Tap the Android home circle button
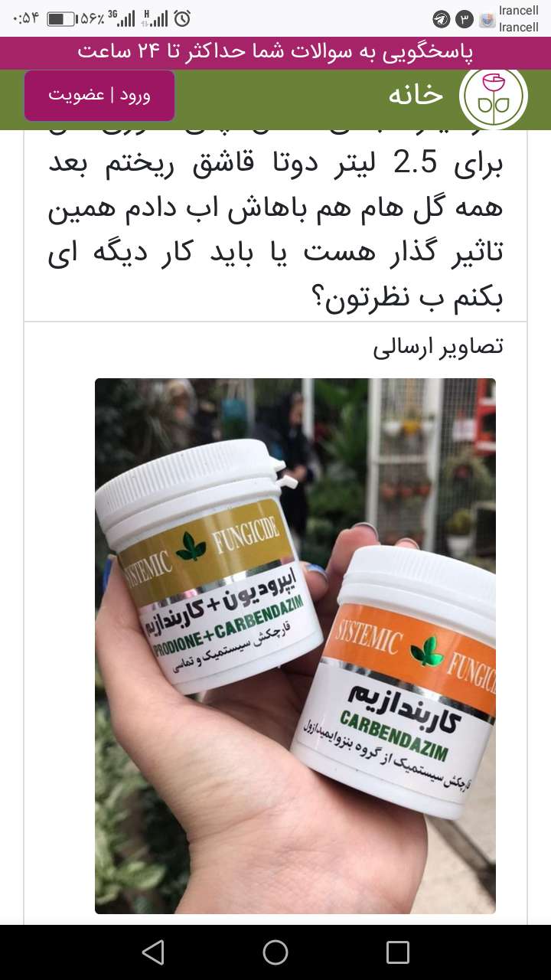Image resolution: width=551 pixels, height=980 pixels. 275,952
